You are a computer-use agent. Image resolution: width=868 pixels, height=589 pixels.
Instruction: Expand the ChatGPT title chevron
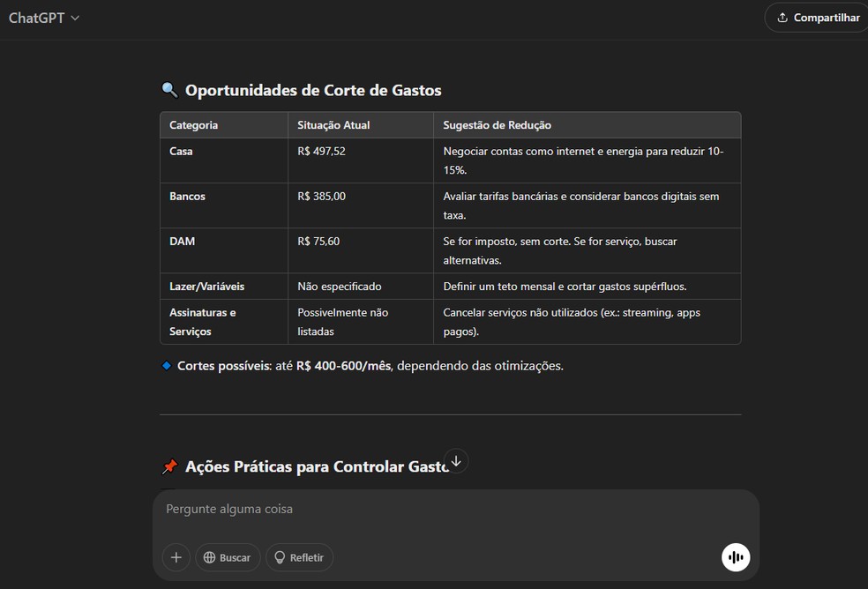pyautogui.click(x=74, y=18)
